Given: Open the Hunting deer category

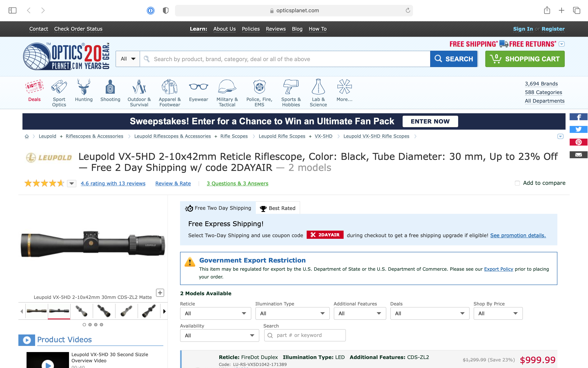Looking at the screenshot, I should click(84, 90).
